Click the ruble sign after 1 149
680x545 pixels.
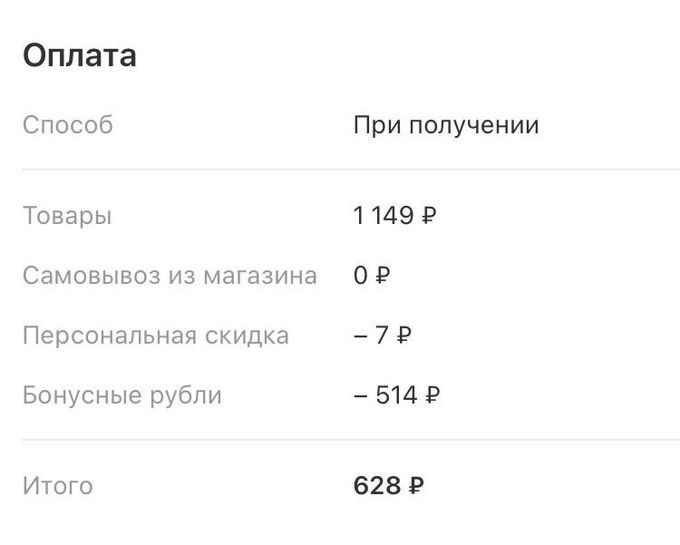(429, 216)
